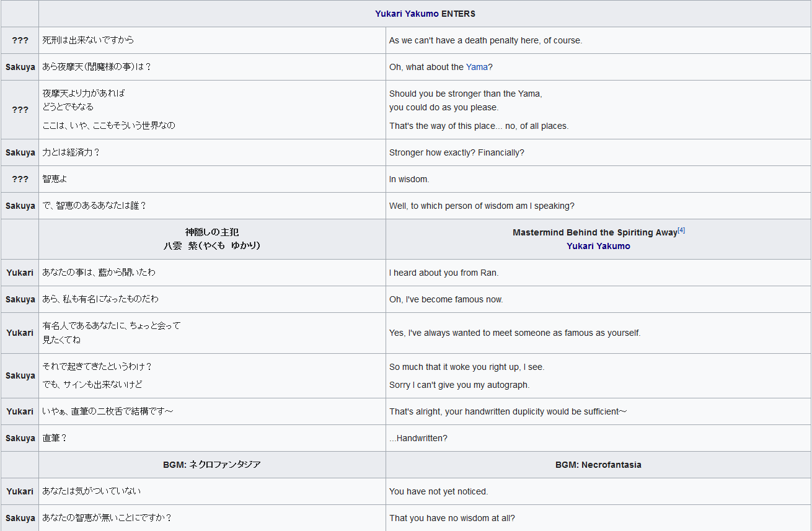Select the Japanese line "あなたは気がついていない"

pos(92,491)
